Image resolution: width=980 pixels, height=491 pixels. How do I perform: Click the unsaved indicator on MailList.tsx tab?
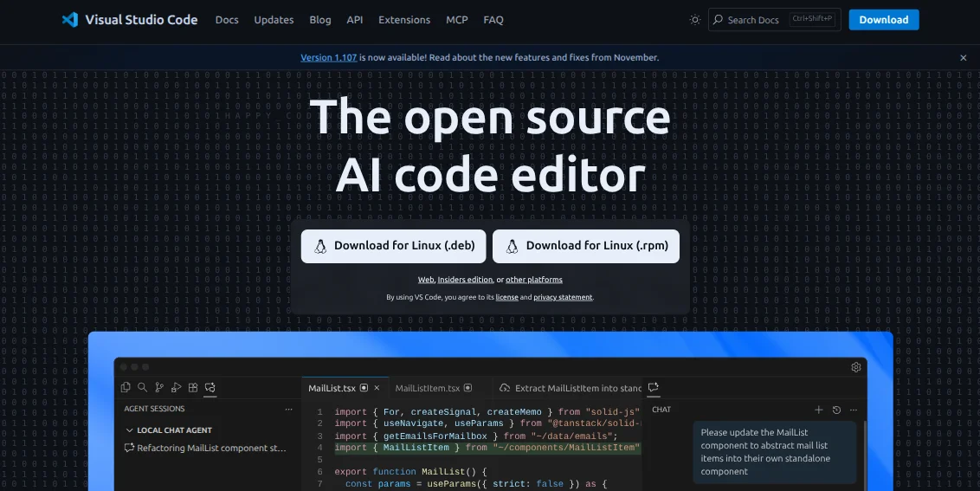coord(364,388)
